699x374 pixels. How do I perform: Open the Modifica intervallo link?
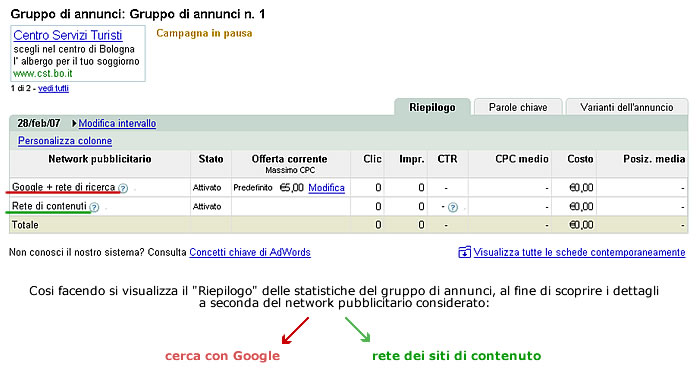coord(117,123)
